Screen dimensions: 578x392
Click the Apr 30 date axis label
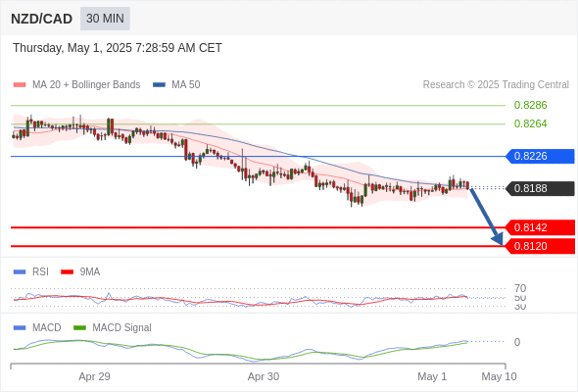(x=264, y=376)
